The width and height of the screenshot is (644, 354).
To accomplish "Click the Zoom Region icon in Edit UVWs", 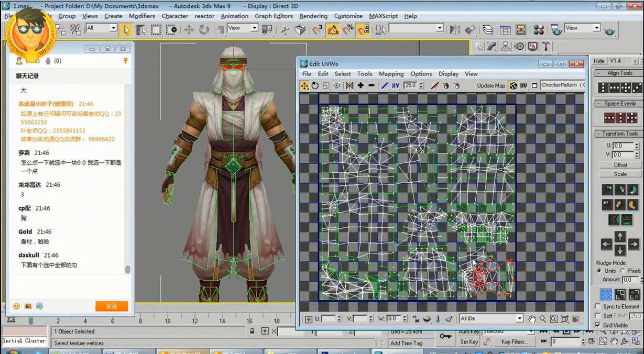I will (x=553, y=318).
